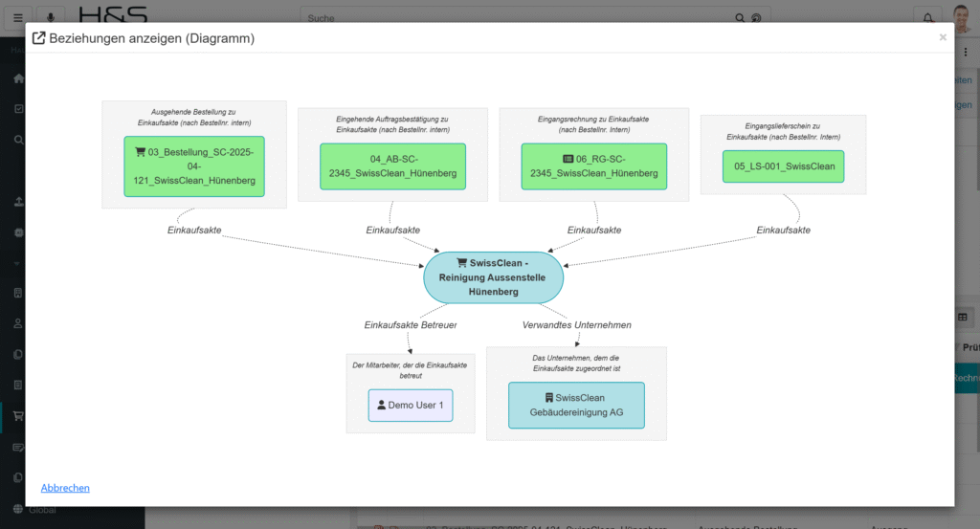Click the Global globe item in sidebar
Viewport: 980px width, 529px height.
(x=35, y=510)
